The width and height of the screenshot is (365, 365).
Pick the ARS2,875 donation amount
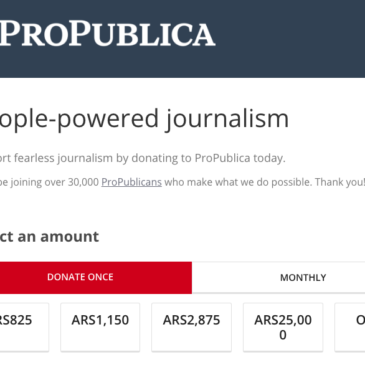pyautogui.click(x=191, y=327)
